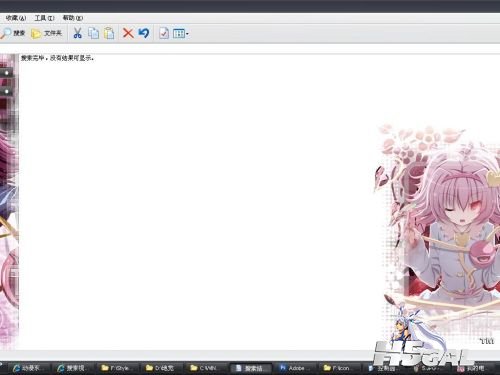Select the first Internet Explorer taskbar window

pos(27,368)
